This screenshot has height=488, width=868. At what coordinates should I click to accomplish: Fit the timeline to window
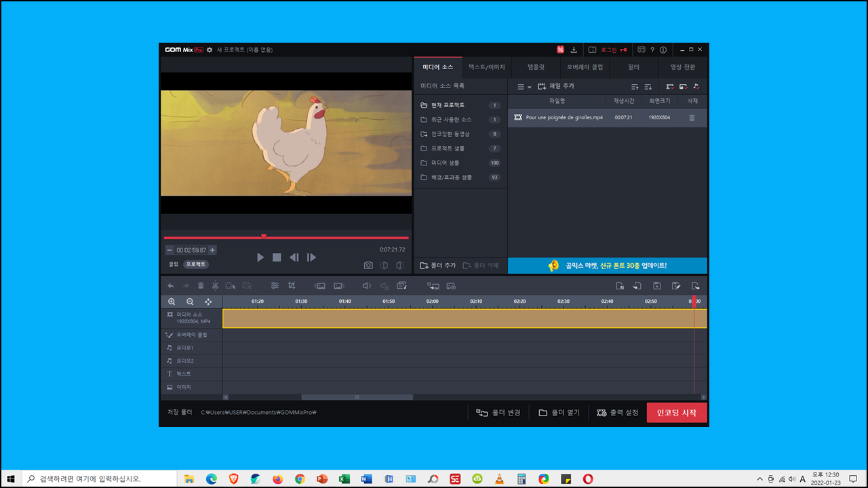208,302
